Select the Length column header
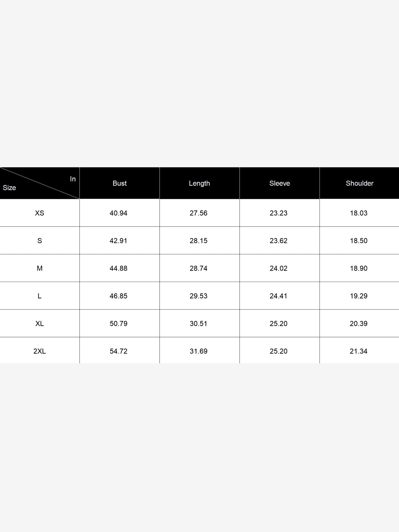Image resolution: width=399 pixels, height=532 pixels. coord(199,183)
